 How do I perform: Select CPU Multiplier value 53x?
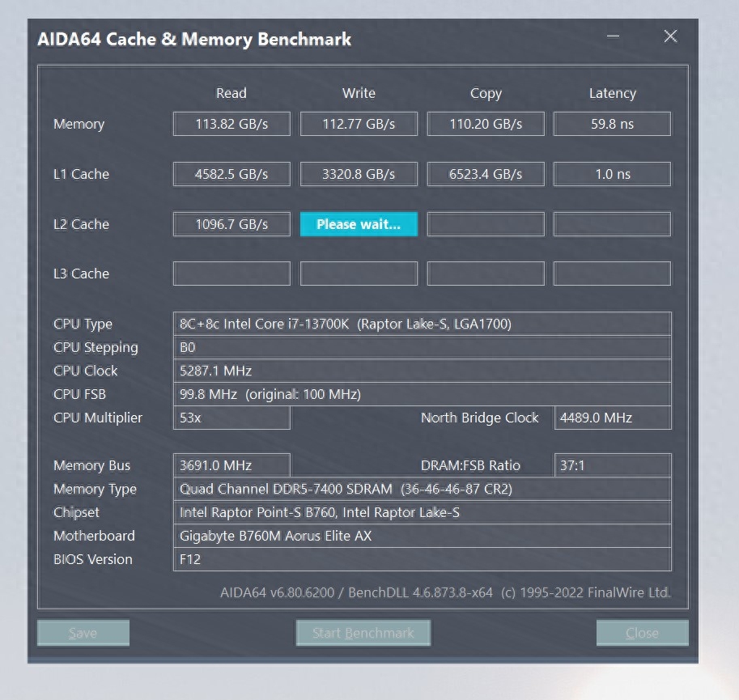pyautogui.click(x=231, y=418)
